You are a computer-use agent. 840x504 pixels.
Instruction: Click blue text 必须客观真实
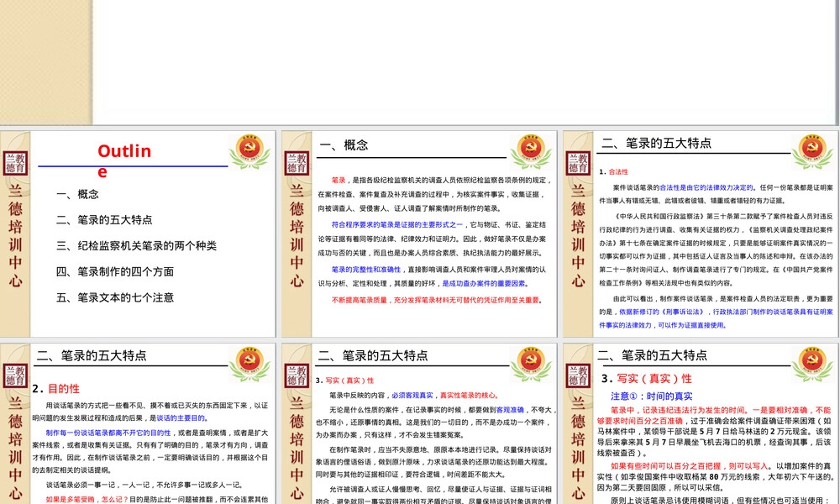click(412, 396)
